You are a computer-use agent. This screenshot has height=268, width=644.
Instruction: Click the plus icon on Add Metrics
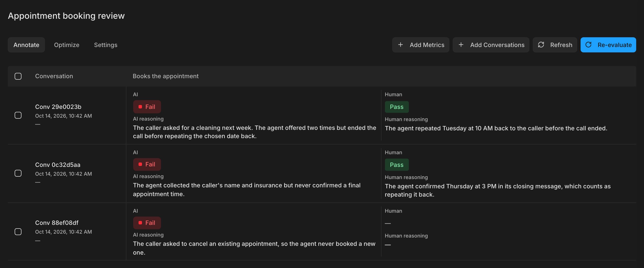pos(400,45)
